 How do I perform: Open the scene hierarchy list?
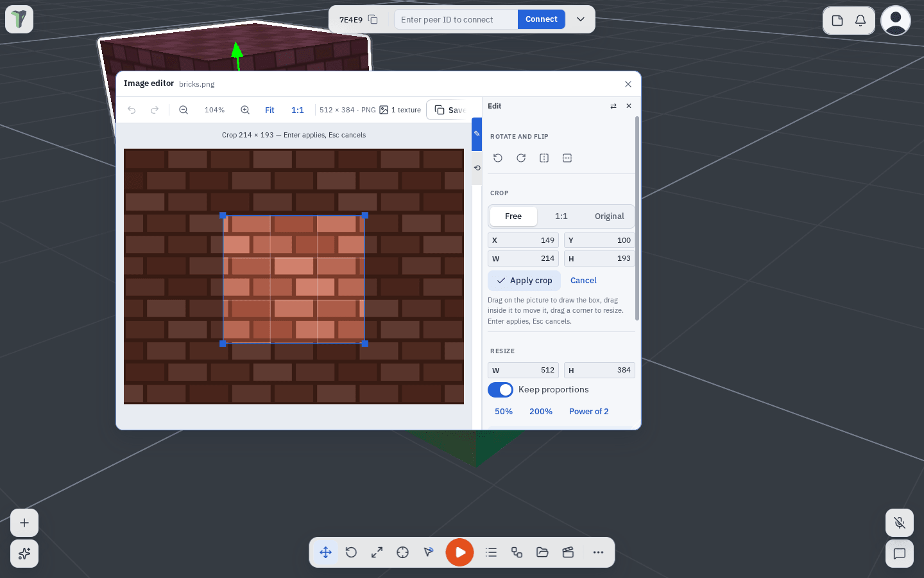(x=492, y=552)
